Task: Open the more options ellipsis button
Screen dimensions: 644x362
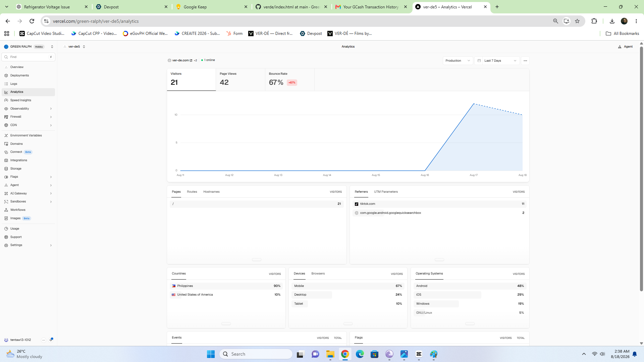Action: click(525, 61)
